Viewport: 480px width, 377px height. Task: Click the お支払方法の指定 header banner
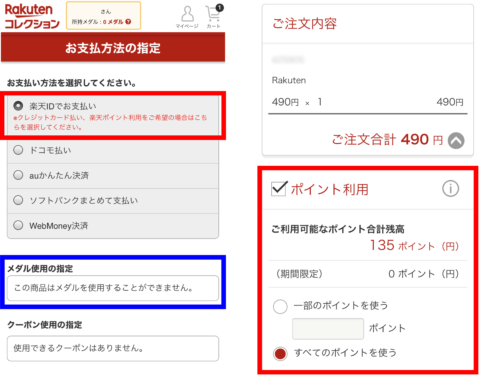coord(113,48)
